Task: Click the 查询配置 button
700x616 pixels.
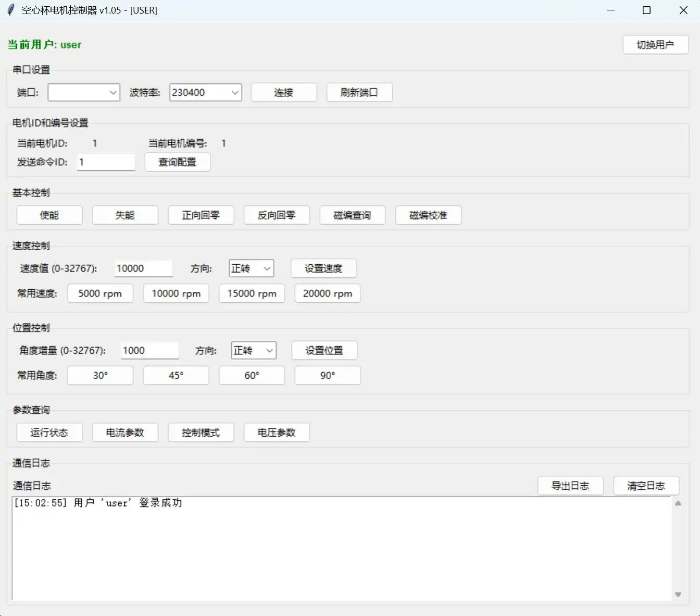Action: pos(178,162)
